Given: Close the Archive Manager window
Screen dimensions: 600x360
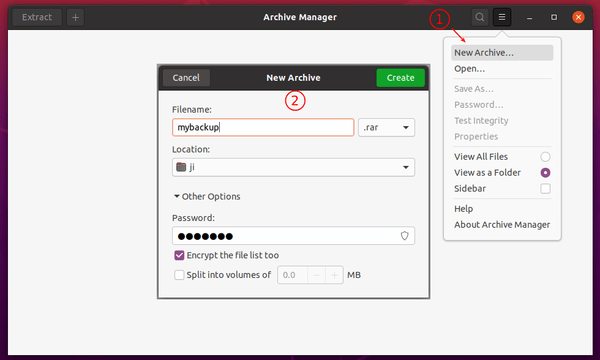Looking at the screenshot, I should [578, 17].
